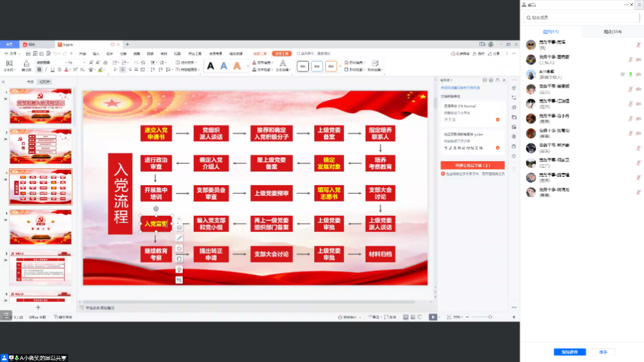Expand the bullet list dropdown

[119, 62]
